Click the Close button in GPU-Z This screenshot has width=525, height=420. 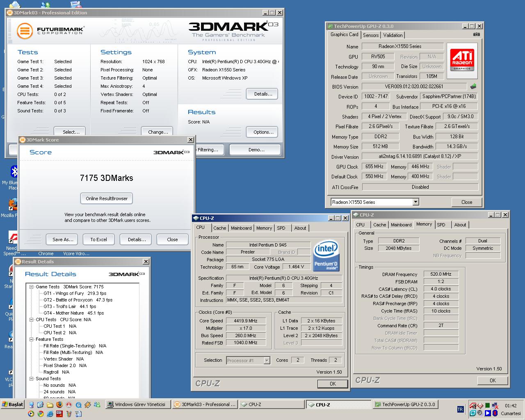(x=467, y=202)
